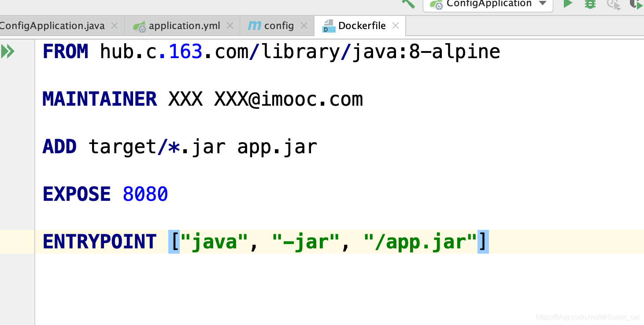Viewport: 644px width, 325px height.
Task: Click the green Run button in toolbar
Action: [568, 4]
